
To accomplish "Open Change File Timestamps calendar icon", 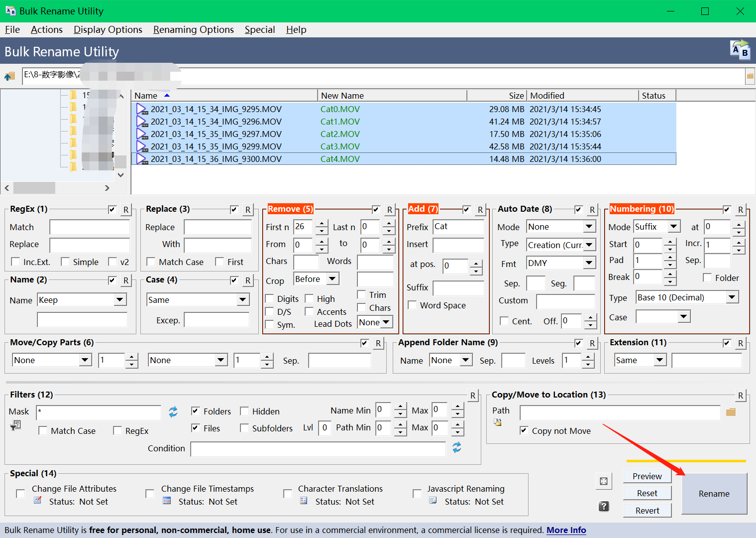I will coord(167,500).
